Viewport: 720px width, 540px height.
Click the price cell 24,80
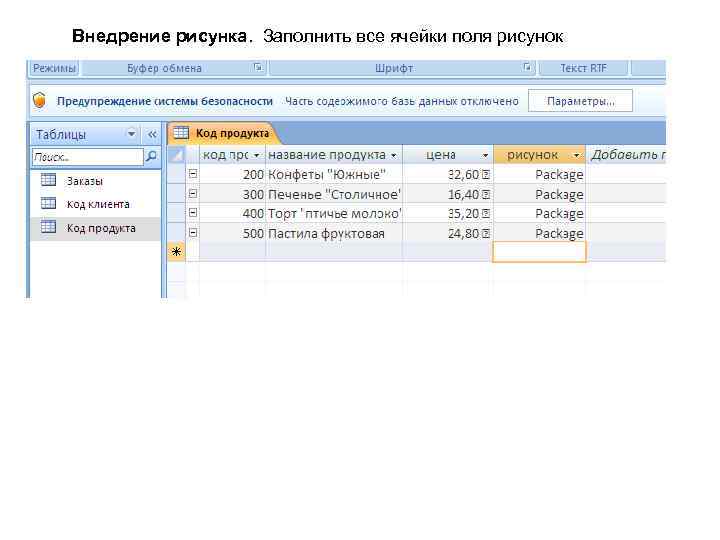448,233
